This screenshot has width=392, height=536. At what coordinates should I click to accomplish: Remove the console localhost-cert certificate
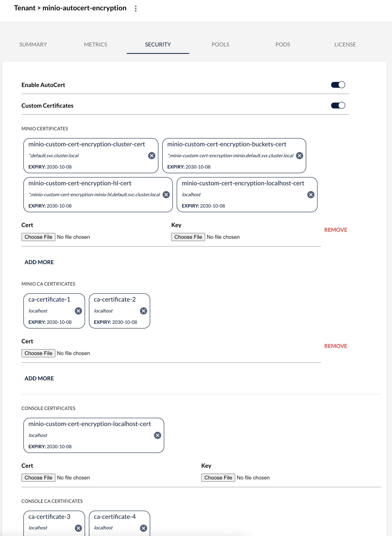[157, 435]
